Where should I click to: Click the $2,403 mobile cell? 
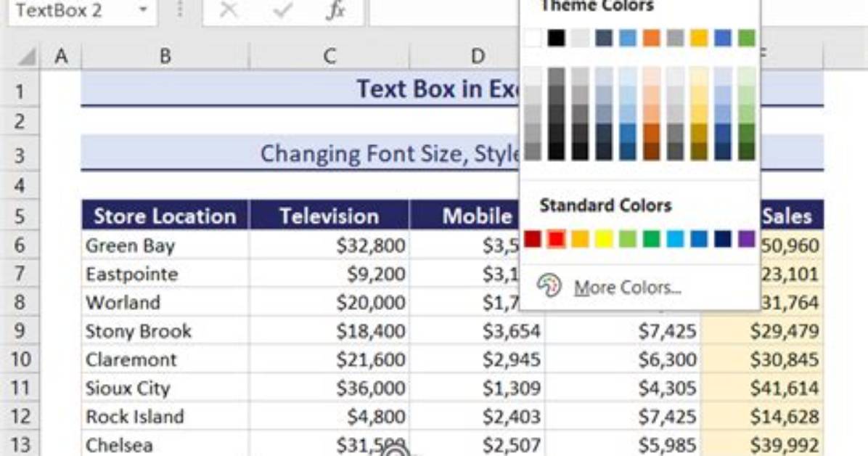point(477,417)
